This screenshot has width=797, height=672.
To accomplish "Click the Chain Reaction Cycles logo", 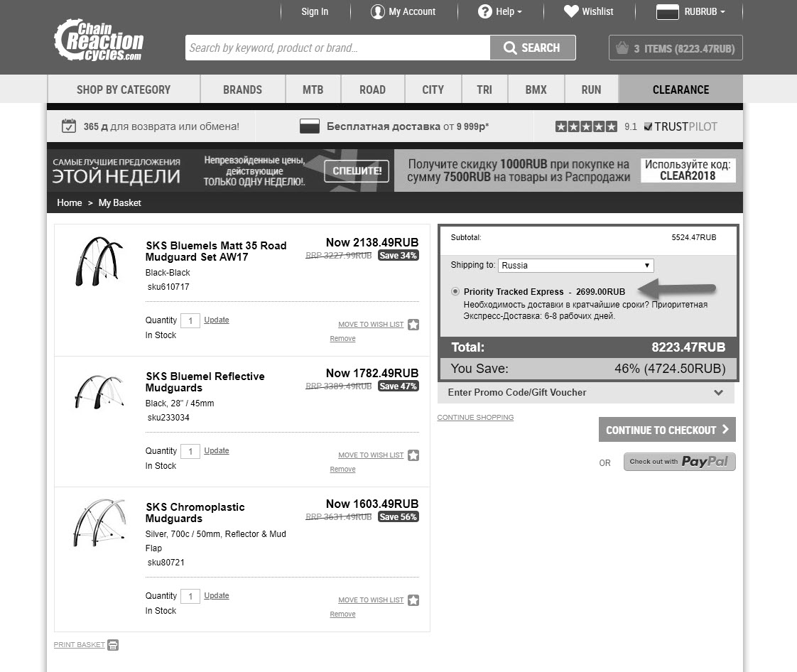I will pyautogui.click(x=99, y=40).
